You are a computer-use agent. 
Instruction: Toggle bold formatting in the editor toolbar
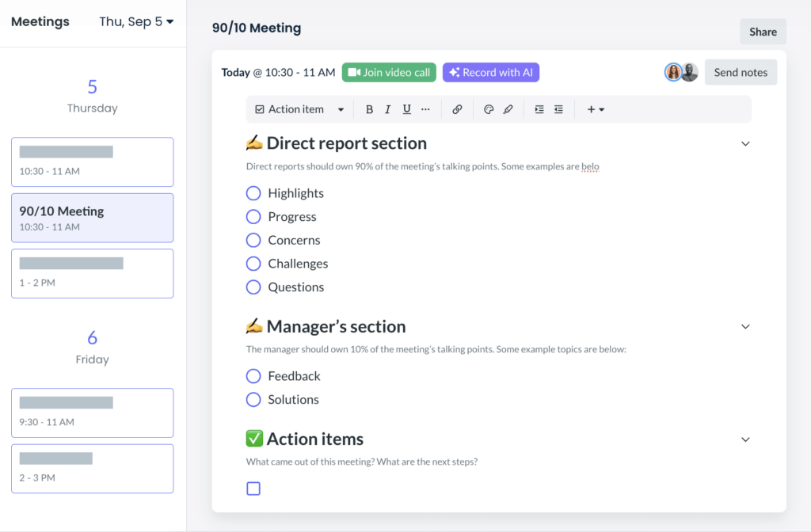click(369, 109)
